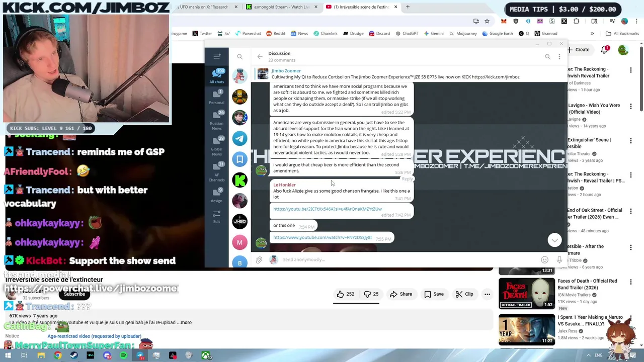Expand the video description with ...more
Viewport: 644px width, 362px height.
[184, 323]
